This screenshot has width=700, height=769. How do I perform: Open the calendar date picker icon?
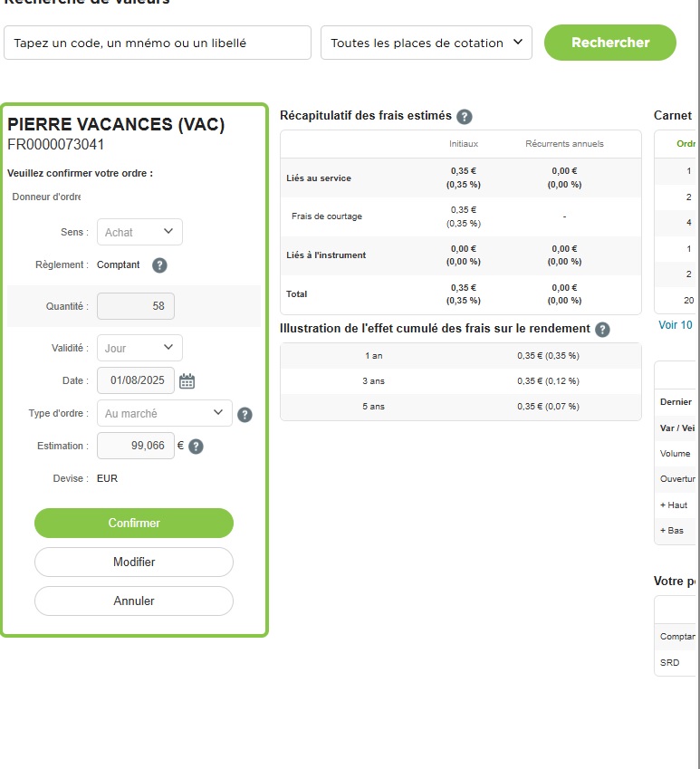coord(187,381)
